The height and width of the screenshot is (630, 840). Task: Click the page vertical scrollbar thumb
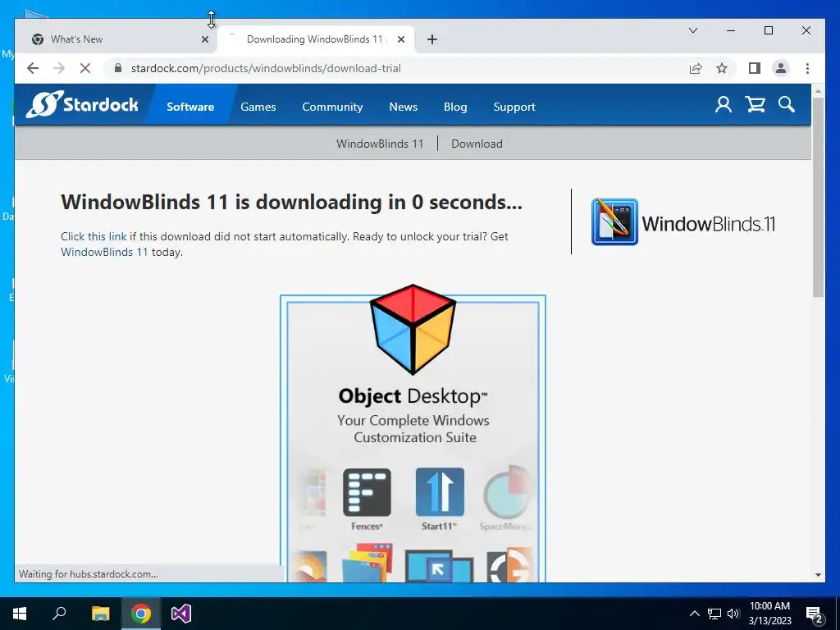(818, 197)
